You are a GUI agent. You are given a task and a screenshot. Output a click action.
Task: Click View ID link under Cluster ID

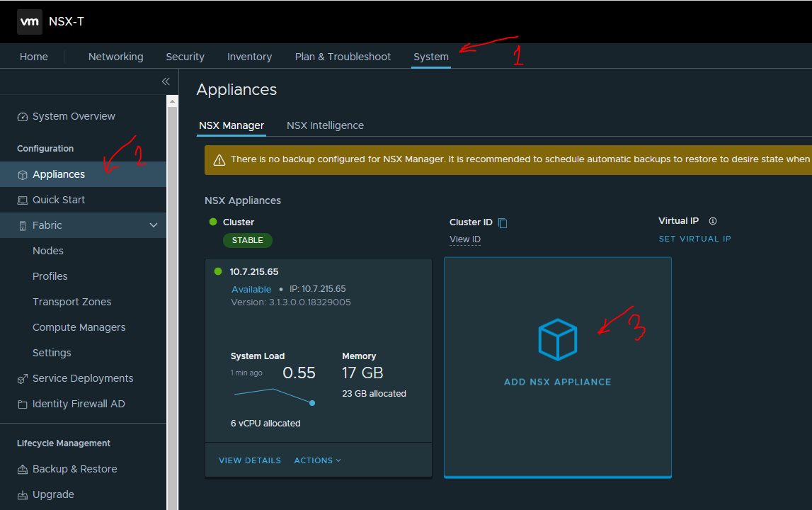point(465,239)
